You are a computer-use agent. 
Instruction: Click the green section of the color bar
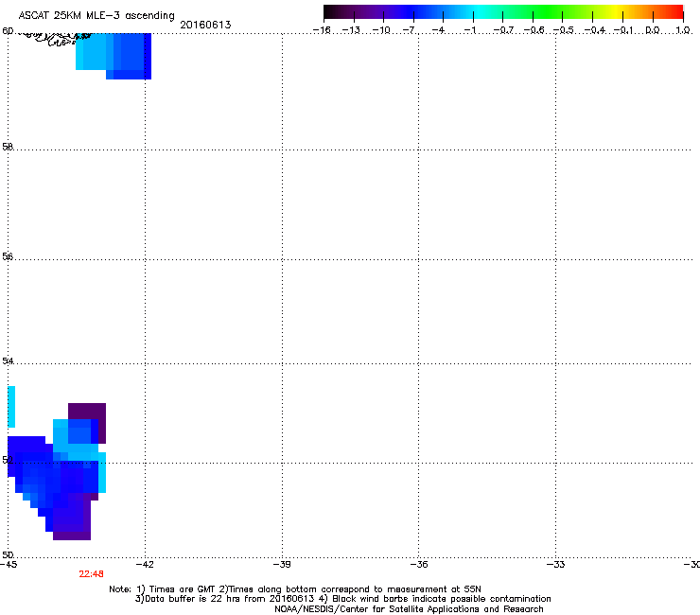tap(549, 12)
